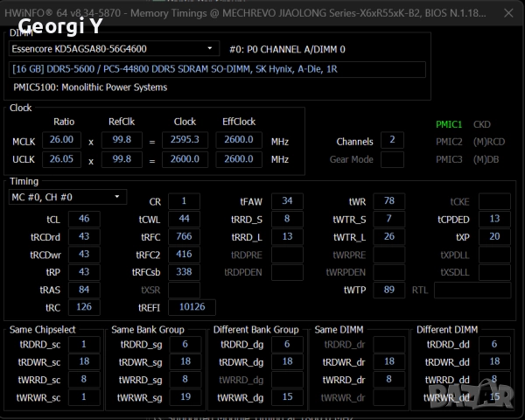Click the DDR5-5600 module description field

point(218,69)
